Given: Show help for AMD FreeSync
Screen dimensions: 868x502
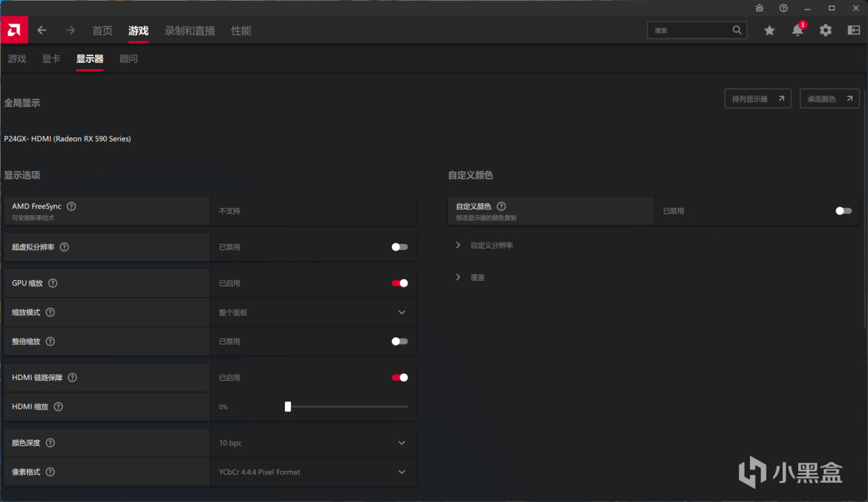Looking at the screenshot, I should point(71,206).
